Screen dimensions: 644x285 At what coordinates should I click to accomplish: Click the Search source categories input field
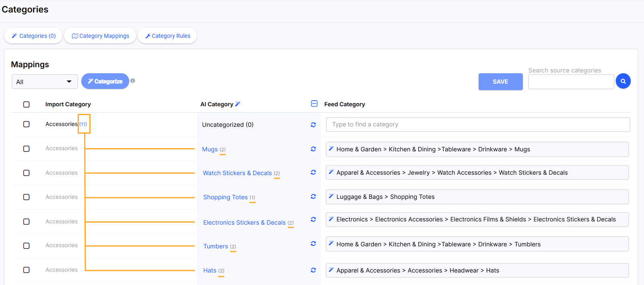pyautogui.click(x=571, y=82)
